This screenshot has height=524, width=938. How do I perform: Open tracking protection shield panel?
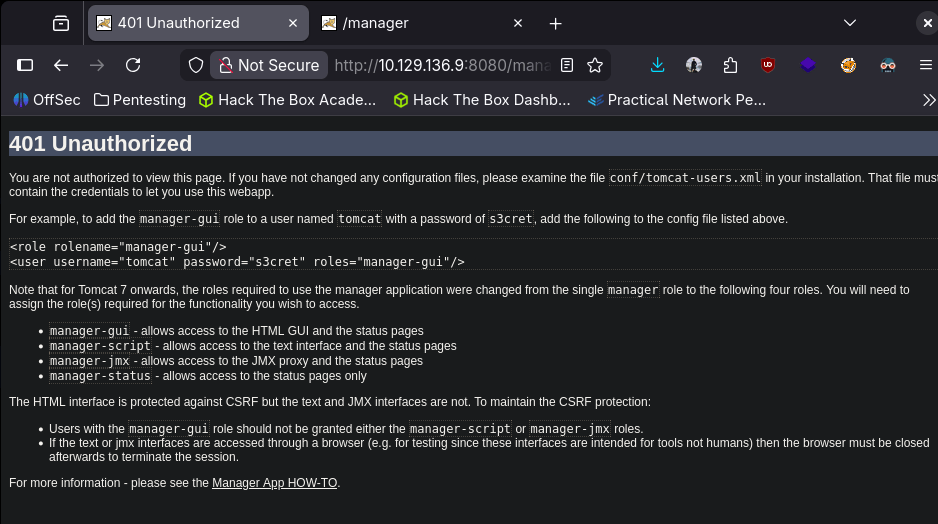[x=196, y=65]
